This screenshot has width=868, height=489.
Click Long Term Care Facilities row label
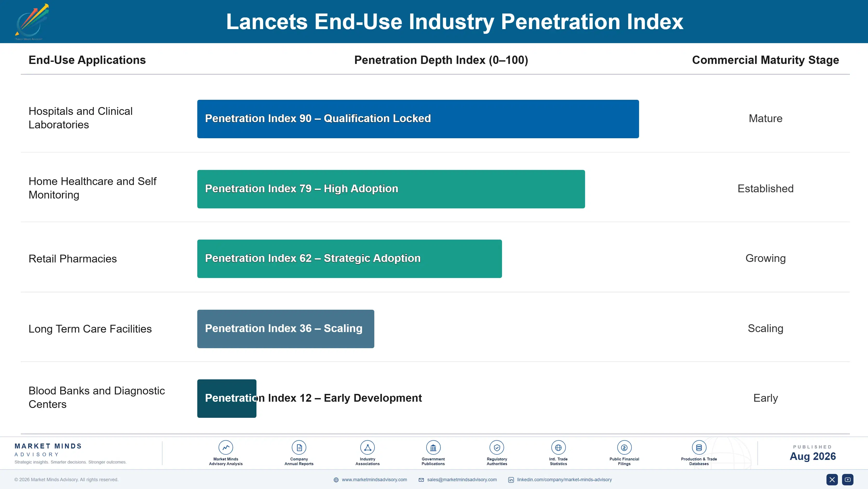point(90,329)
